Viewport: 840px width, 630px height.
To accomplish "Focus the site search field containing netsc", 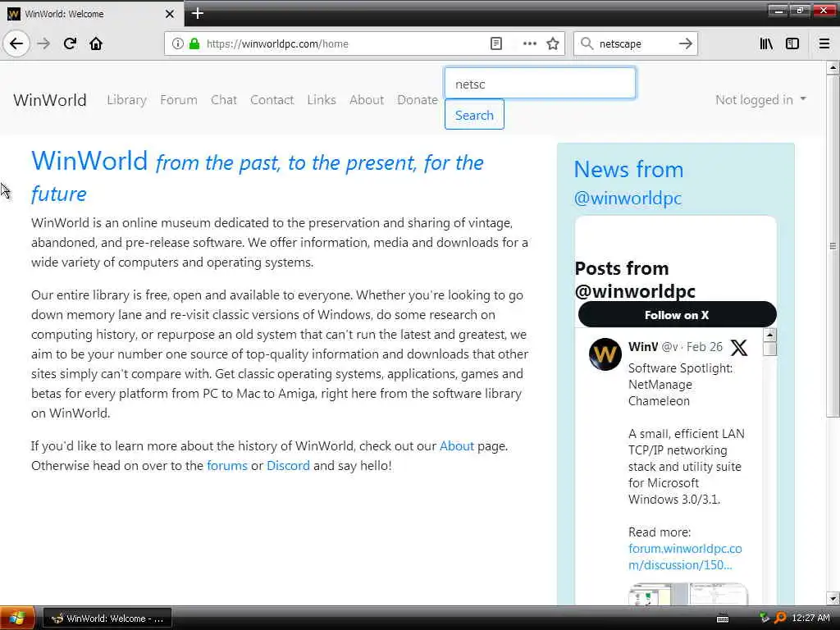I will 540,84.
